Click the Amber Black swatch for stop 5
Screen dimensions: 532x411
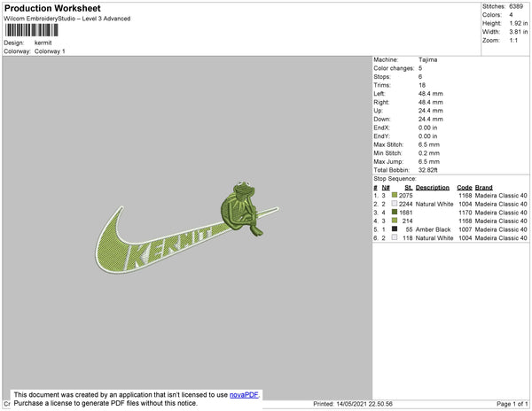click(x=395, y=229)
